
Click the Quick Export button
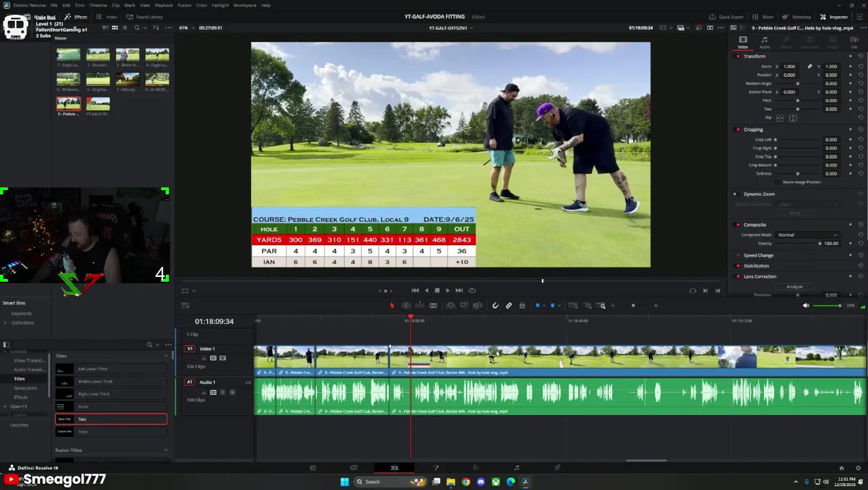(727, 17)
